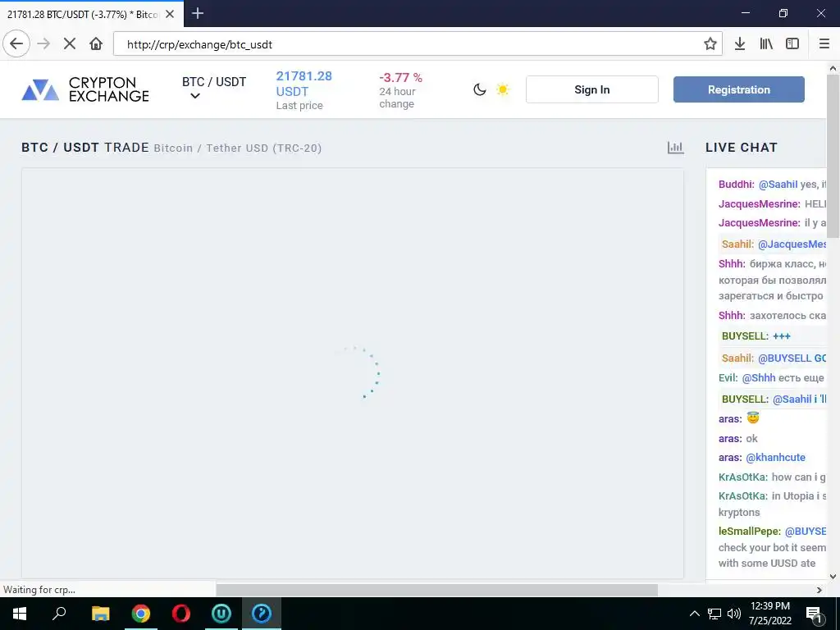This screenshot has height=630, width=840.
Task: Open the downloads panel
Action: point(740,44)
